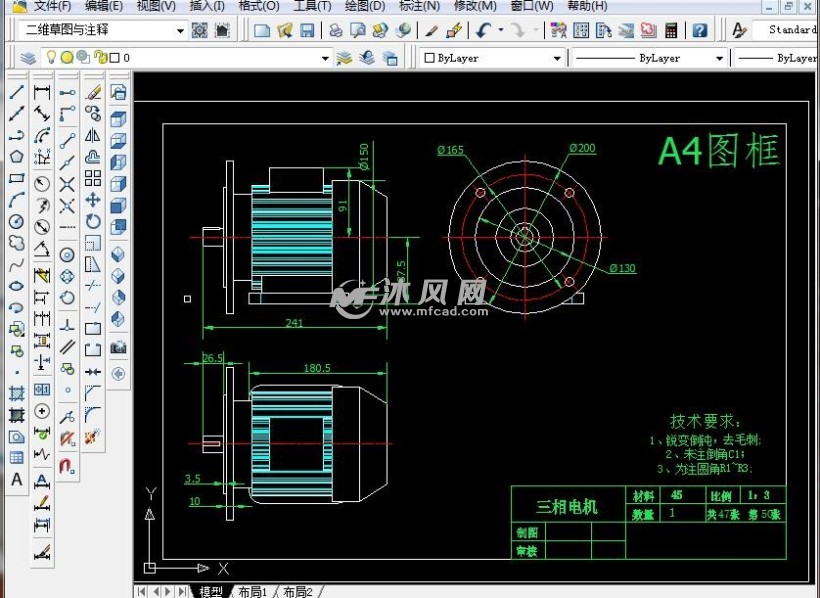820x598 pixels.
Task: Select the Line drawing tool
Action: pos(17,93)
